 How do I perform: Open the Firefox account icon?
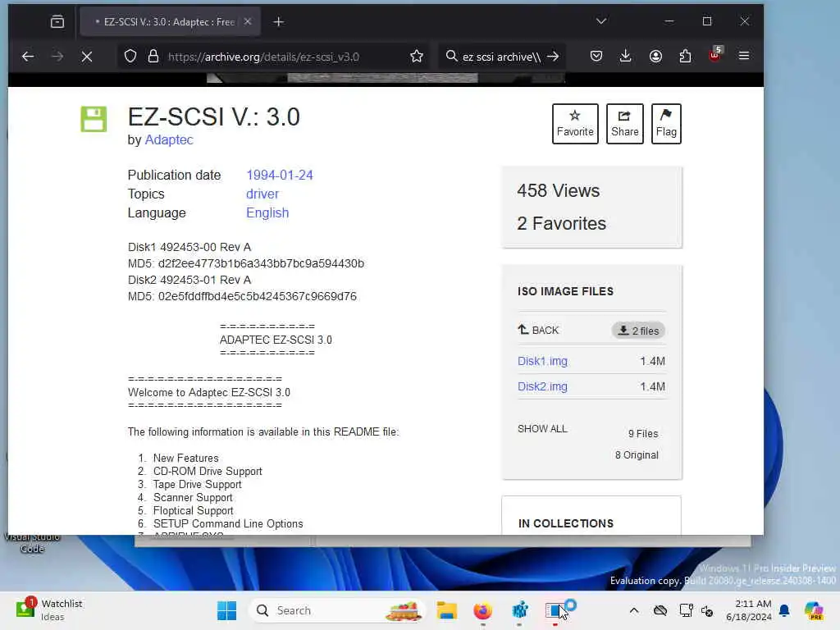655,56
